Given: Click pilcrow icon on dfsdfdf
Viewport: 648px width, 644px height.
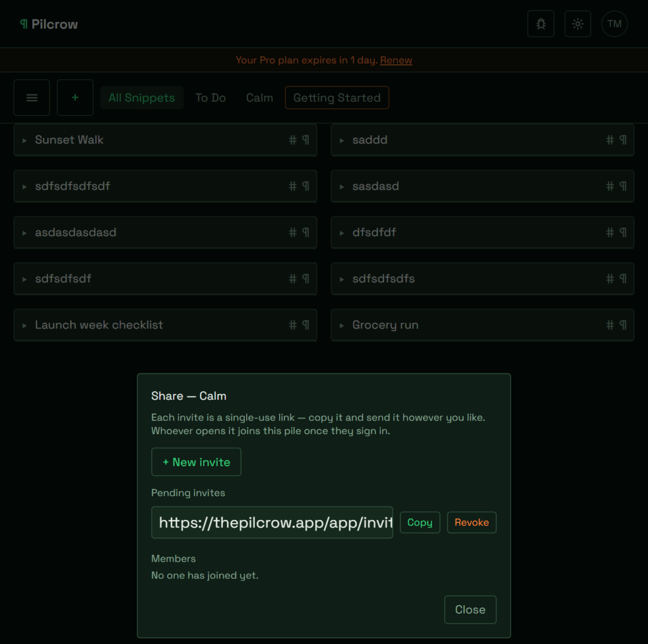Looking at the screenshot, I should (623, 233).
